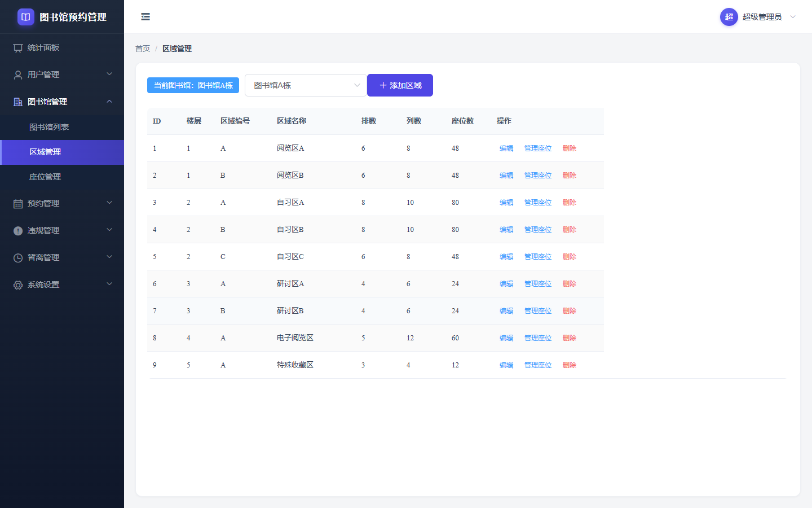Screen dimensions: 812x508
Task: Click the violation management warning icon
Action: click(x=18, y=230)
